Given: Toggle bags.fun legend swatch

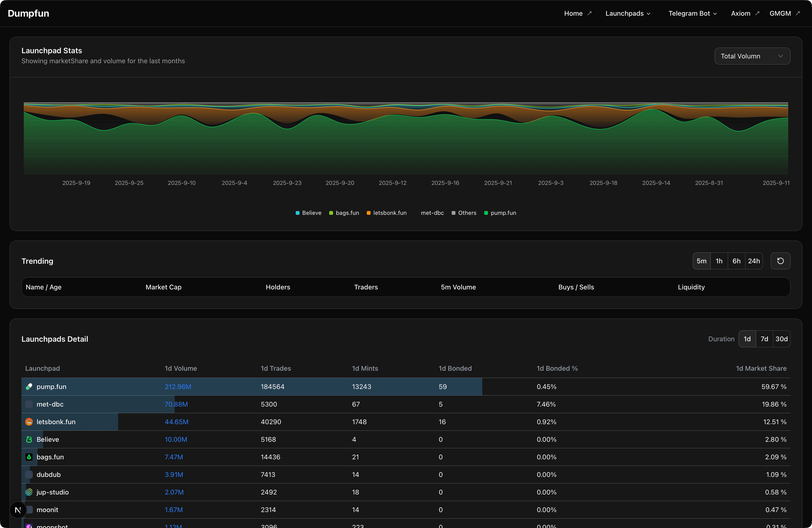Looking at the screenshot, I should [x=331, y=213].
